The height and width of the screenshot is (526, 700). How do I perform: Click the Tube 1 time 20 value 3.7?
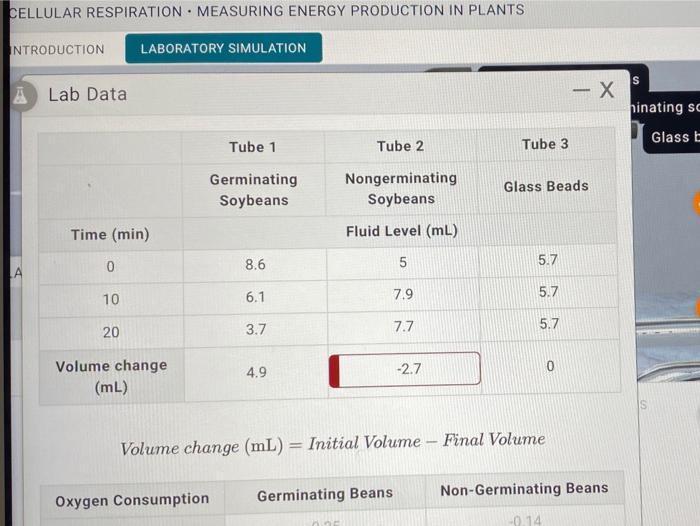[256, 330]
